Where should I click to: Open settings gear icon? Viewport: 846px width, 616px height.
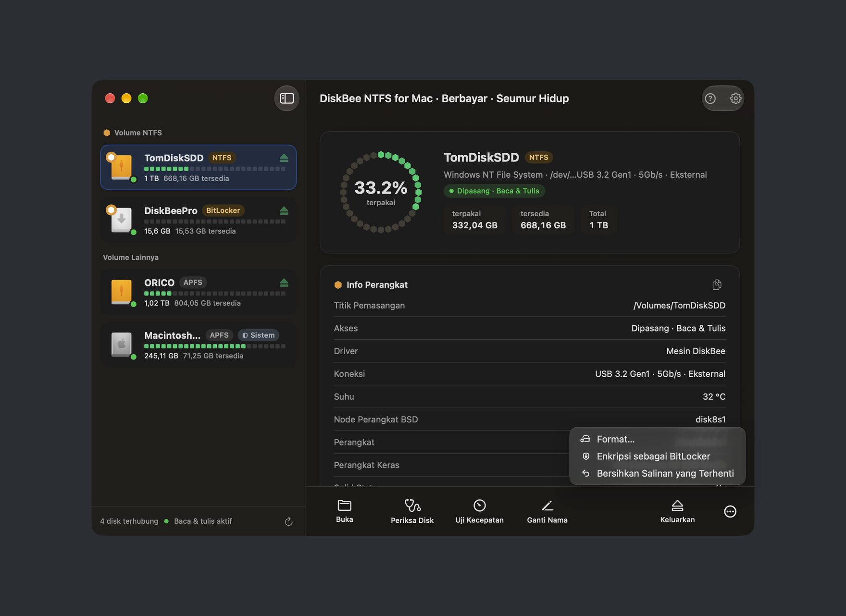tap(735, 99)
